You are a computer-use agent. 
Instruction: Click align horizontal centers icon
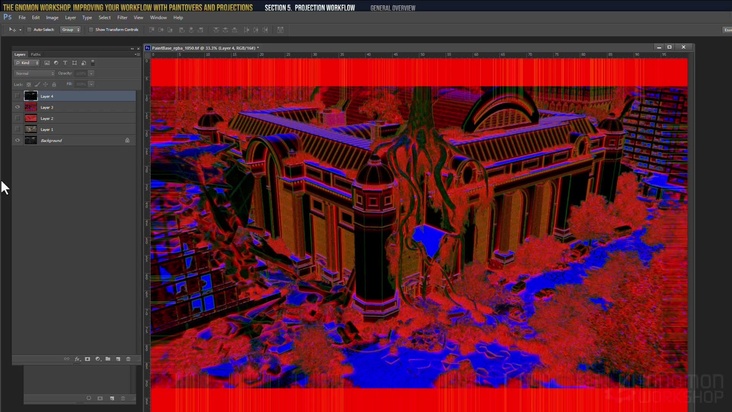[191, 29]
